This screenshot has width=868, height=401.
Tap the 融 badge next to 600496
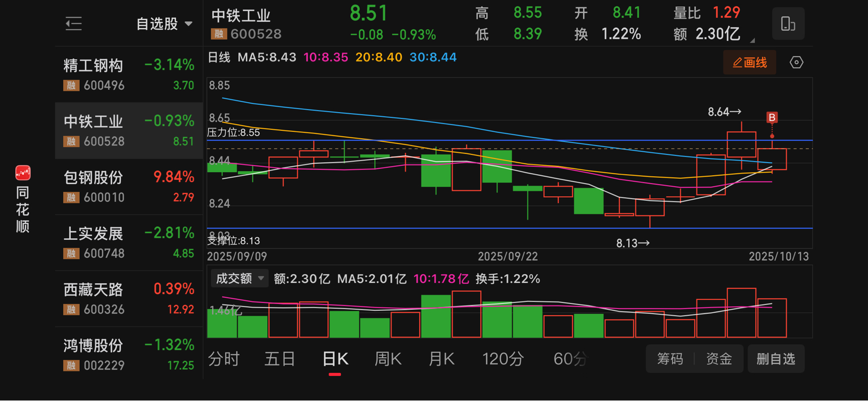tap(71, 86)
